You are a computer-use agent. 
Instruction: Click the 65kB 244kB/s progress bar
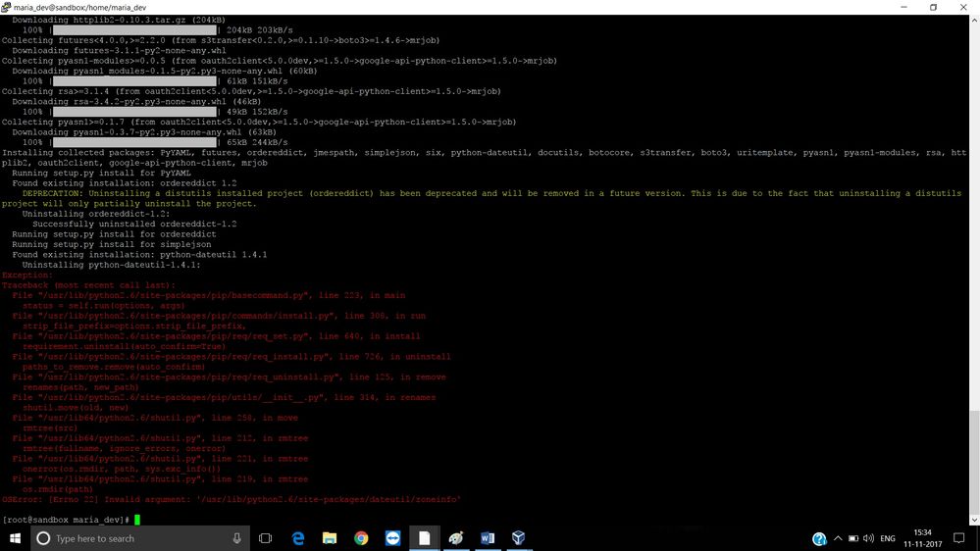pyautogui.click(x=134, y=142)
